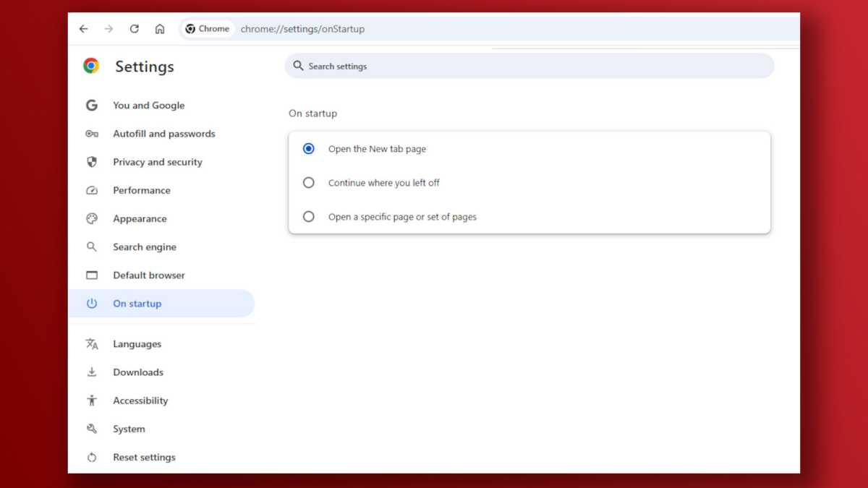Reload the current page

click(134, 28)
